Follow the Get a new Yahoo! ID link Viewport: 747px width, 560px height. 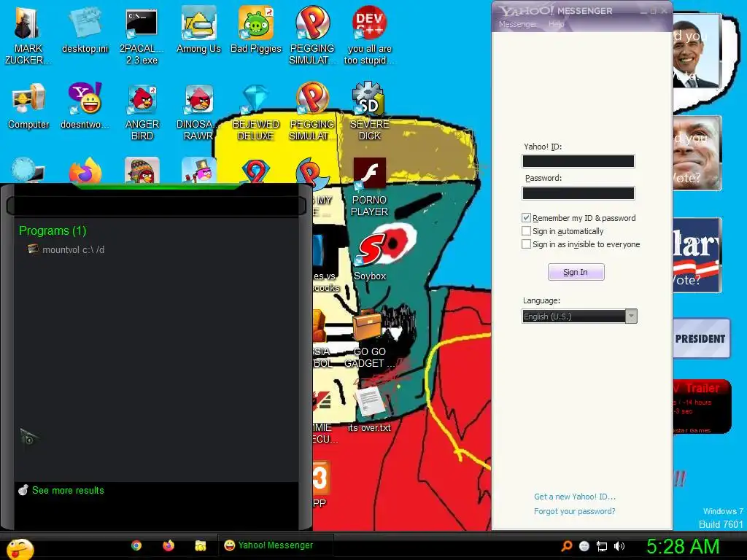tap(575, 497)
